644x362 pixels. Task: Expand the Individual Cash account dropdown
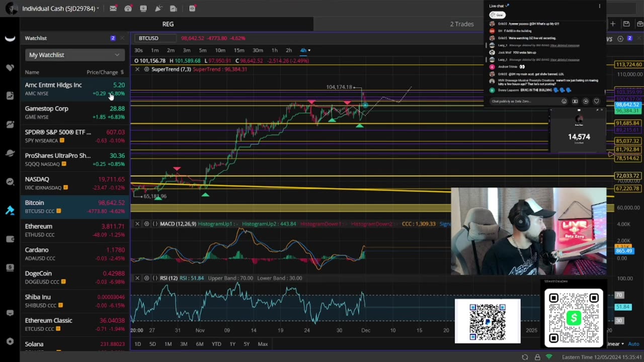pos(98,9)
